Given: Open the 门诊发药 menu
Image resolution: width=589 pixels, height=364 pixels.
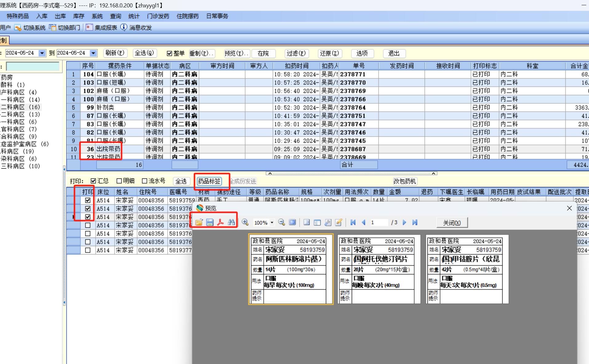Looking at the screenshot, I should pyautogui.click(x=158, y=16).
